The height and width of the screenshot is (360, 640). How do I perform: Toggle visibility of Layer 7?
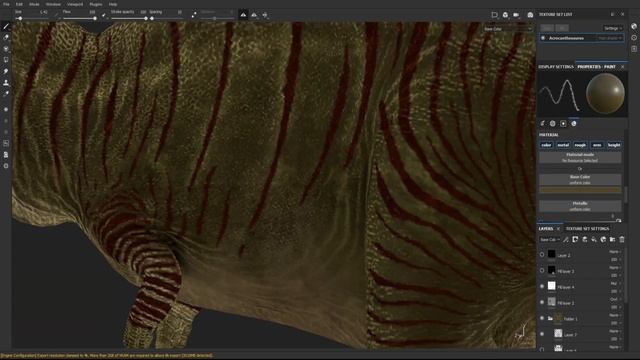[542, 334]
